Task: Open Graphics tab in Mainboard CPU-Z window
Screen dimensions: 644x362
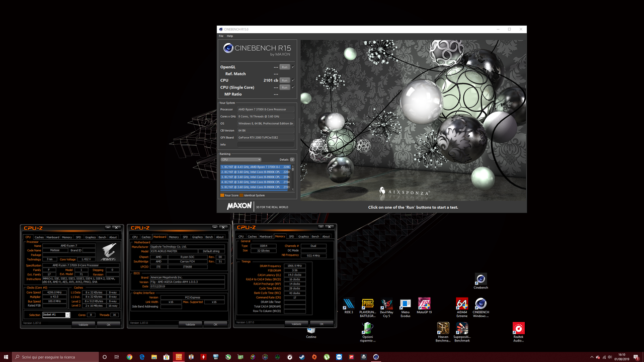Action: [197, 237]
